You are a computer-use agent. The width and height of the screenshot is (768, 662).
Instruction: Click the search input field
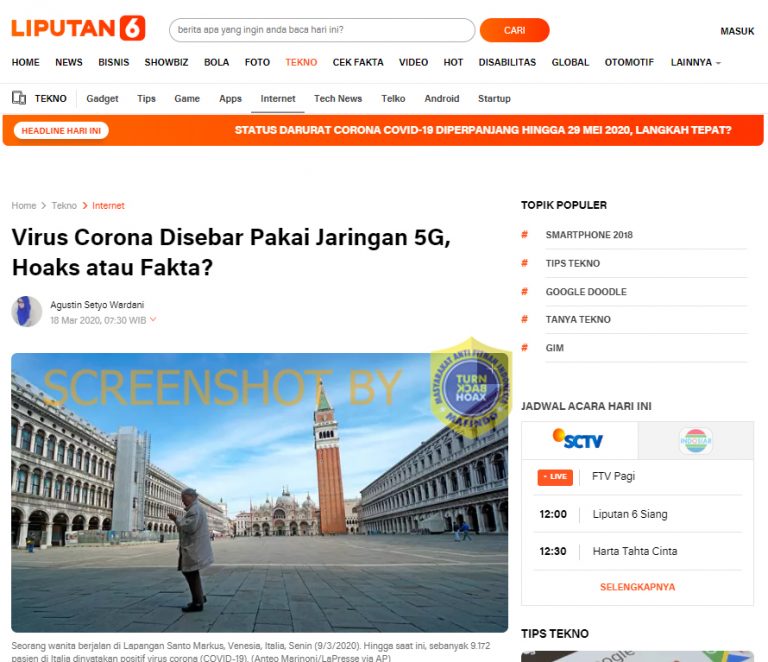pos(322,30)
